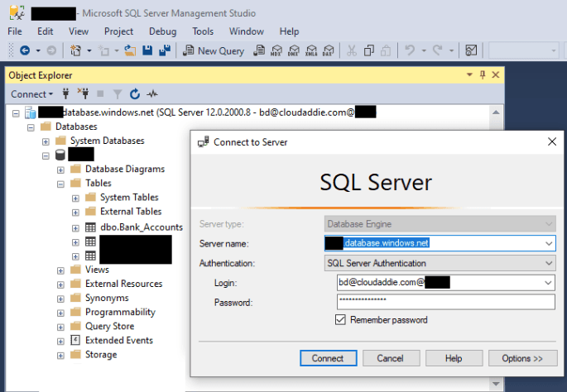Click the Open File folder icon
Screen dimensions: 567x392
[130, 50]
